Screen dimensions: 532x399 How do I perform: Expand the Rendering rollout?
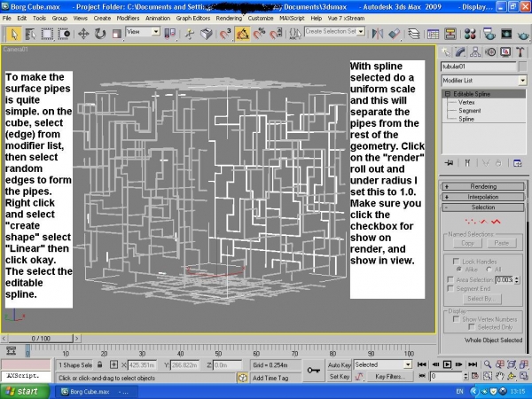483,186
